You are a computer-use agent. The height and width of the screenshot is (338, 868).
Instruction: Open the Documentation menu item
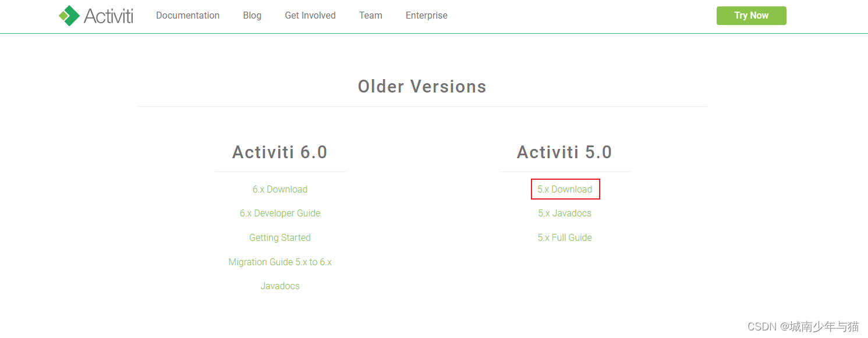click(187, 16)
